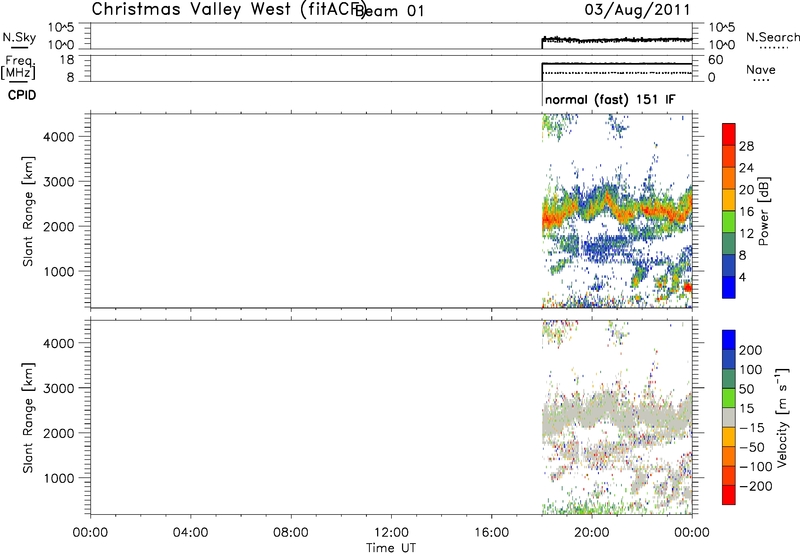Image resolution: width=800 pixels, height=554 pixels.
Task: Click the 'N.Search' legend label
Action: [x=773, y=37]
